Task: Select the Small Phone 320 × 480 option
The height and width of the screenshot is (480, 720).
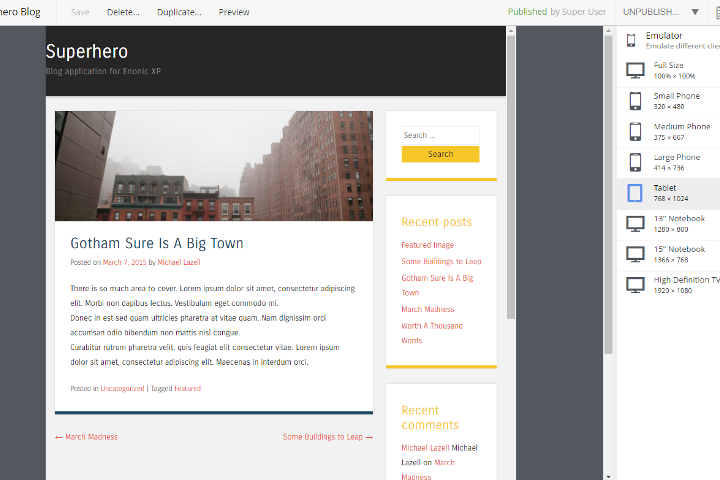Action: coord(669,102)
